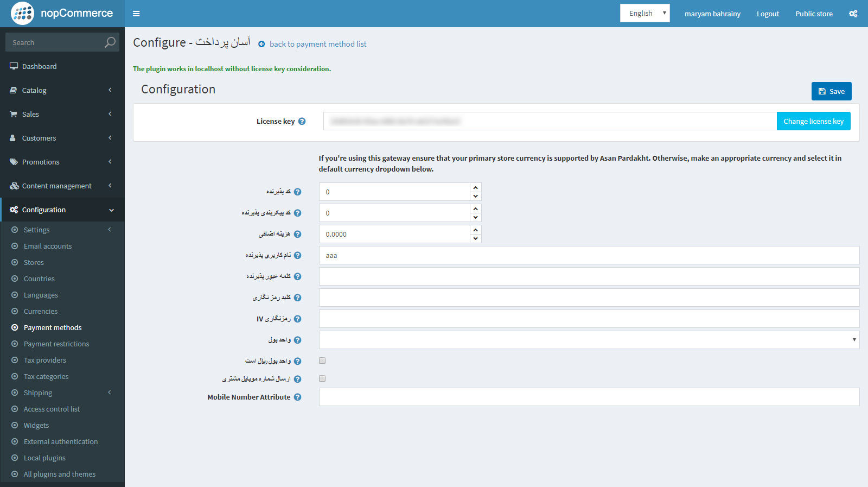This screenshot has height=487, width=868.
Task: Click the help icon beside ارسال شماره موبایل مشتری
Action: coord(297,379)
